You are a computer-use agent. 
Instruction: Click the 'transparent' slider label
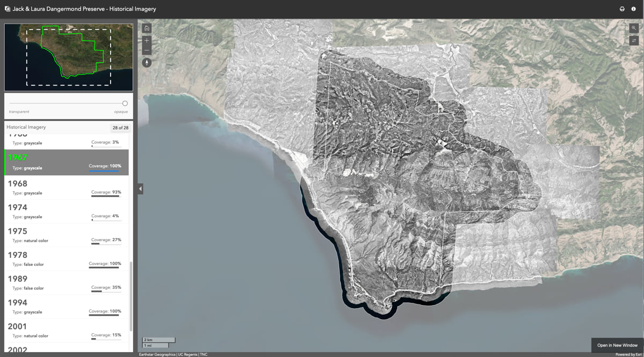tap(19, 111)
